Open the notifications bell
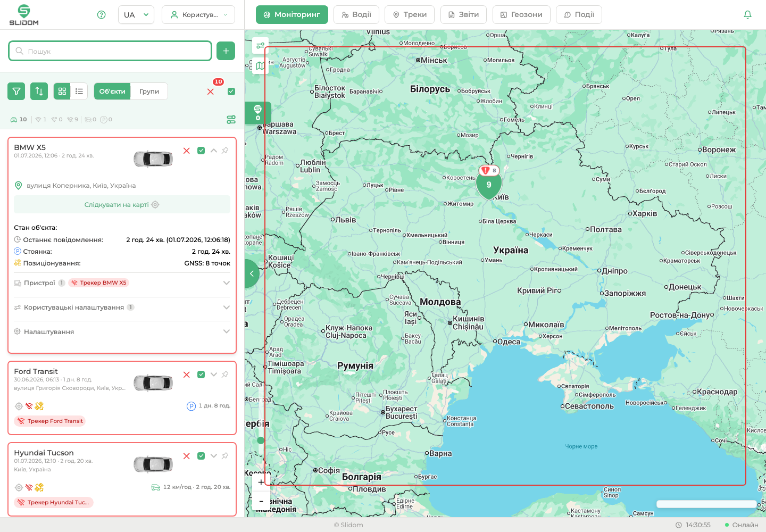766x532 pixels. (747, 14)
